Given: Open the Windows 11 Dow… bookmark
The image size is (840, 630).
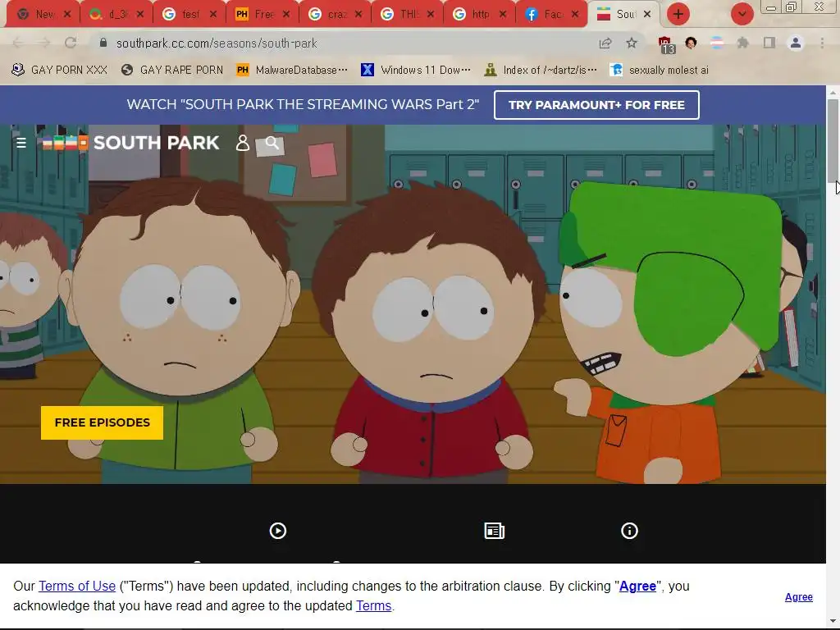Looking at the screenshot, I should coord(416,70).
